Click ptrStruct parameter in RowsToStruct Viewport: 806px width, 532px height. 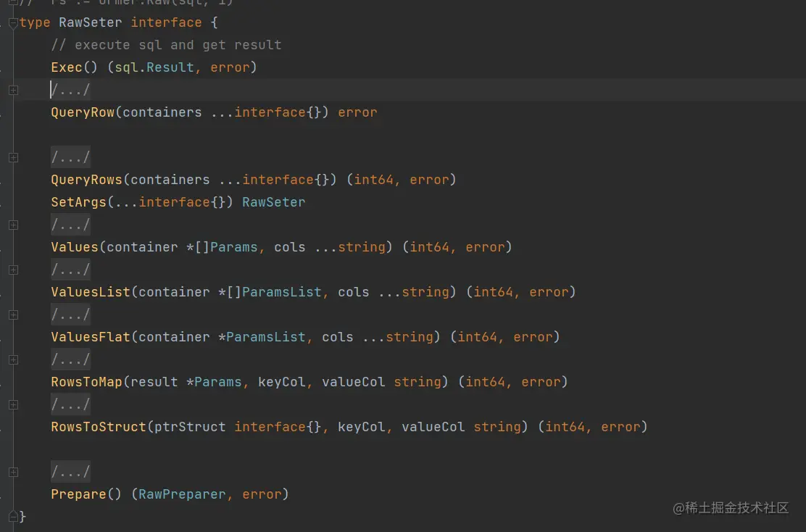coord(190,427)
